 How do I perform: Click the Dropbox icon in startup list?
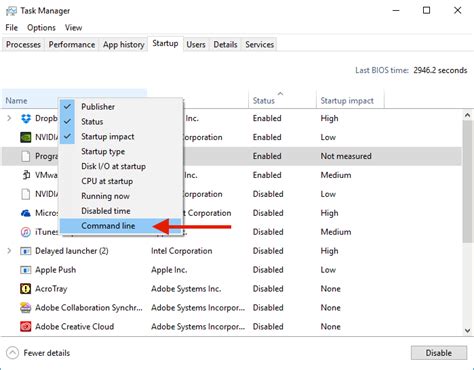click(x=26, y=118)
